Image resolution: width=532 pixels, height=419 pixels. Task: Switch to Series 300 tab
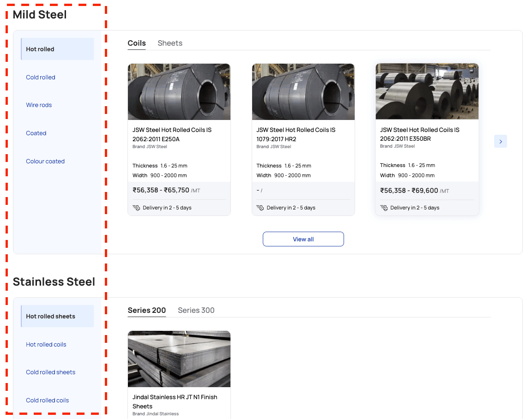tap(196, 311)
